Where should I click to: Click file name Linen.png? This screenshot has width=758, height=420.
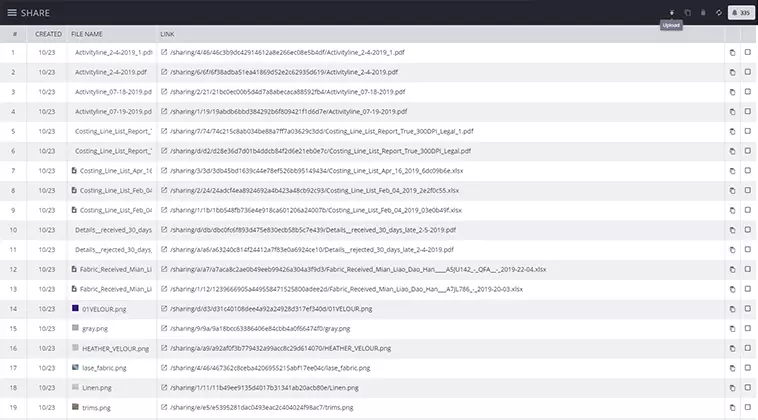(97, 388)
